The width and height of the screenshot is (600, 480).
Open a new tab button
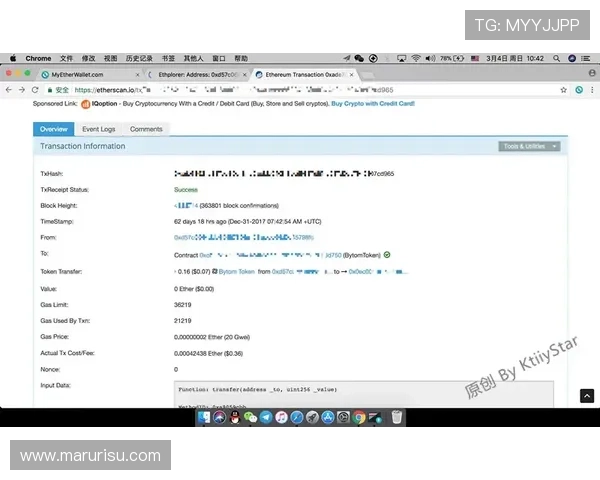[367, 75]
